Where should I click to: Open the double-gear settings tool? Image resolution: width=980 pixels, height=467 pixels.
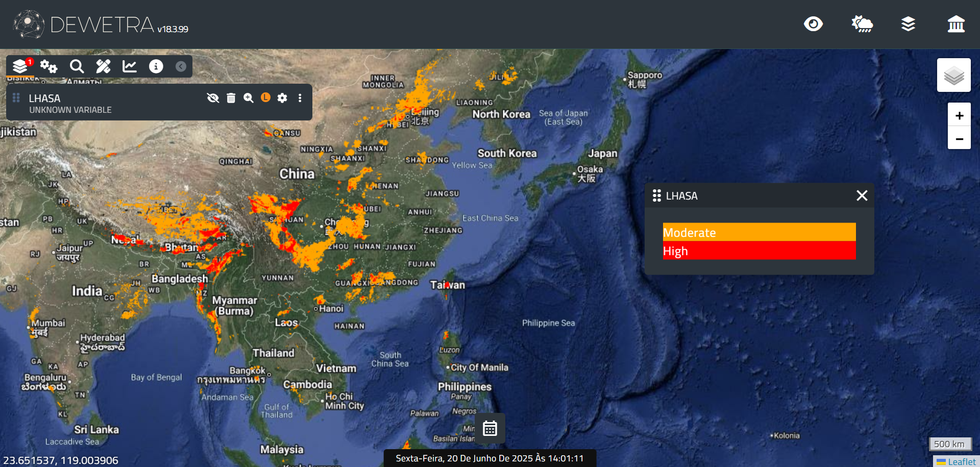(49, 66)
